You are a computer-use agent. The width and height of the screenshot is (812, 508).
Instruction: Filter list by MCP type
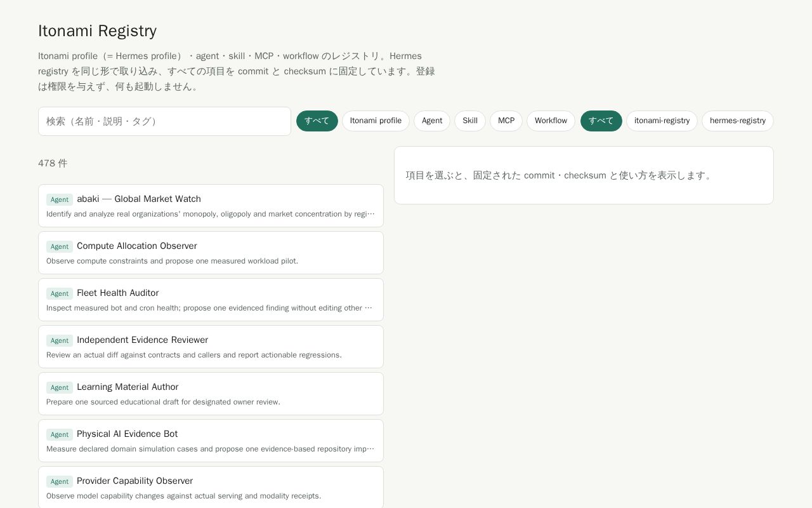tap(506, 121)
